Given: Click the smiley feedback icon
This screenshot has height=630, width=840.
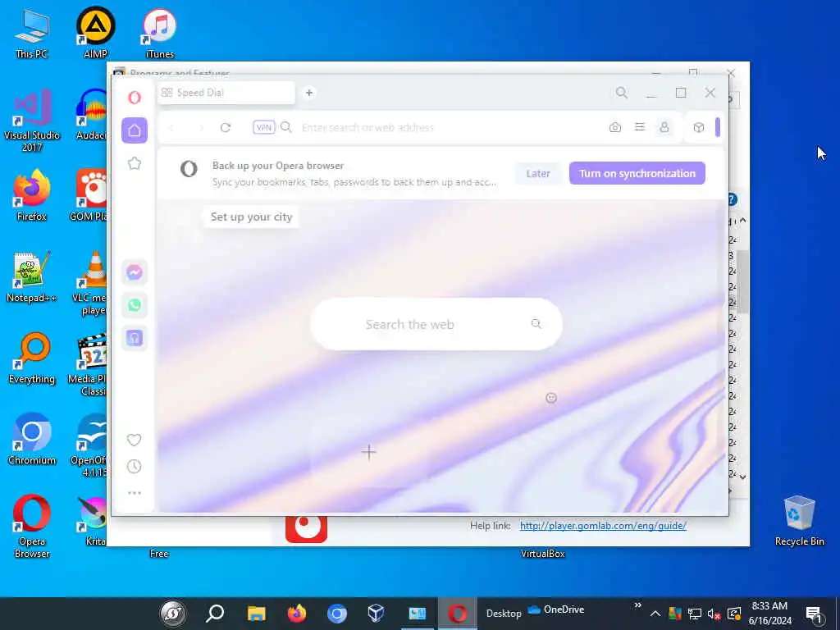Looking at the screenshot, I should (x=551, y=398).
